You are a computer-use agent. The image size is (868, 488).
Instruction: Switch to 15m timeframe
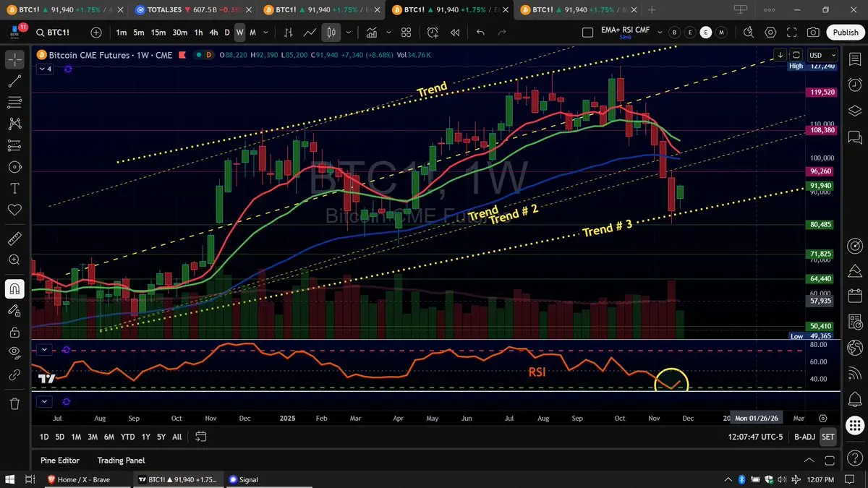coord(158,33)
